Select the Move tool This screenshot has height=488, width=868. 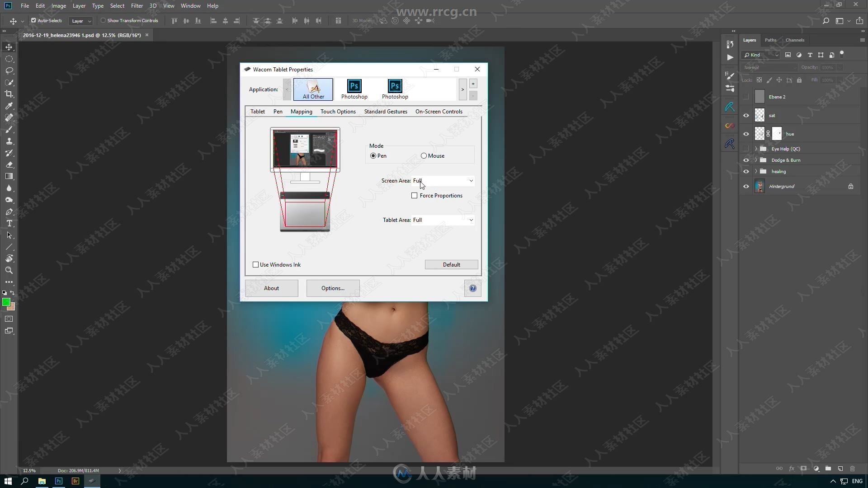click(9, 47)
